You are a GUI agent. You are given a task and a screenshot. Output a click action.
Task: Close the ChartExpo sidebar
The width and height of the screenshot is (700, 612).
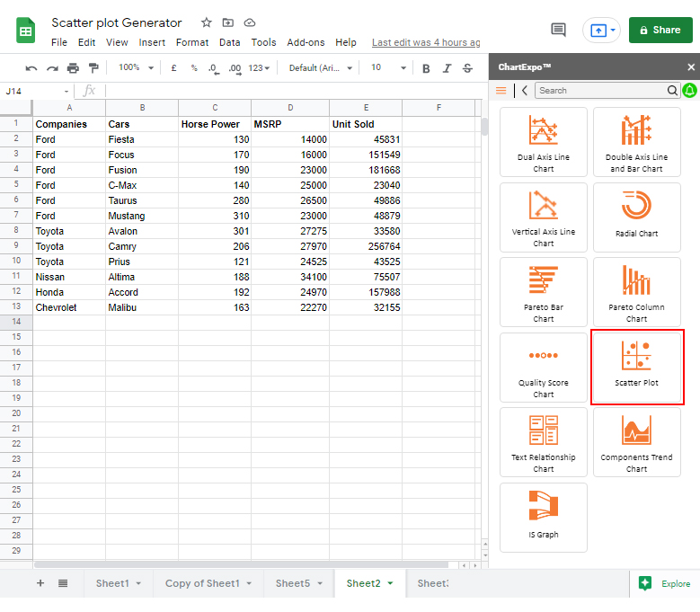[x=691, y=67]
